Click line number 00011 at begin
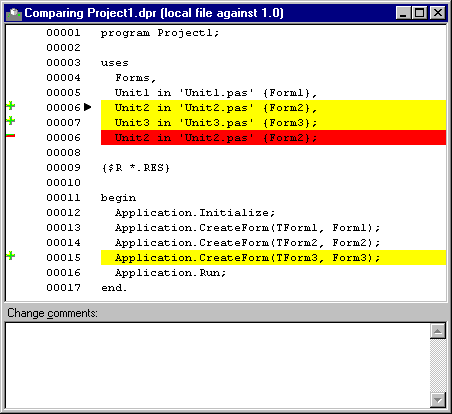This screenshot has height=414, width=452. point(63,198)
